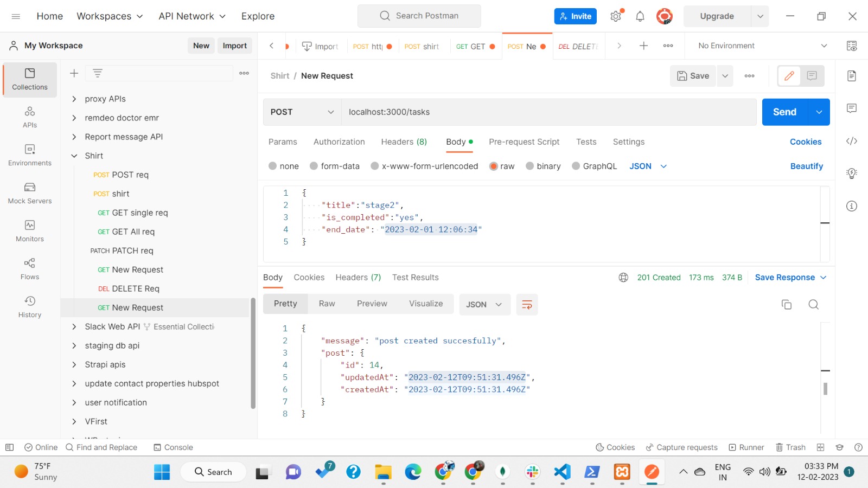This screenshot has width=868, height=488.
Task: Open Postman settings gear icon
Action: pyautogui.click(x=616, y=16)
